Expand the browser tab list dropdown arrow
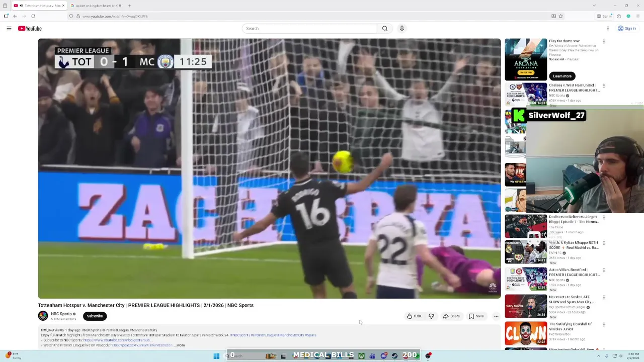Image resolution: width=644 pixels, height=362 pixels. pos(594,6)
